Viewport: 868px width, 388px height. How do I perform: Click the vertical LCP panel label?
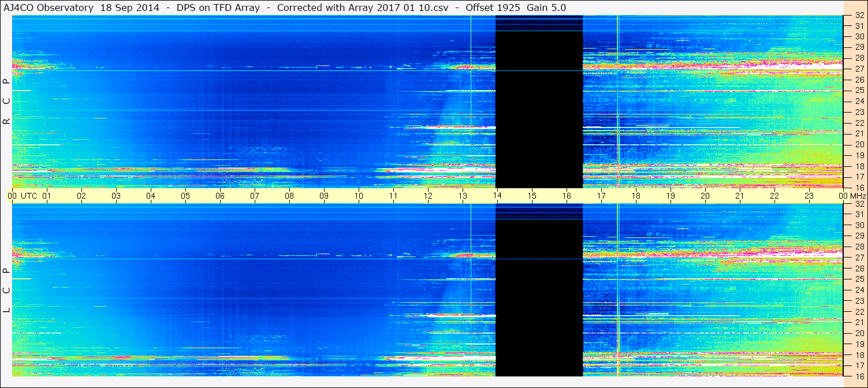tap(6, 290)
